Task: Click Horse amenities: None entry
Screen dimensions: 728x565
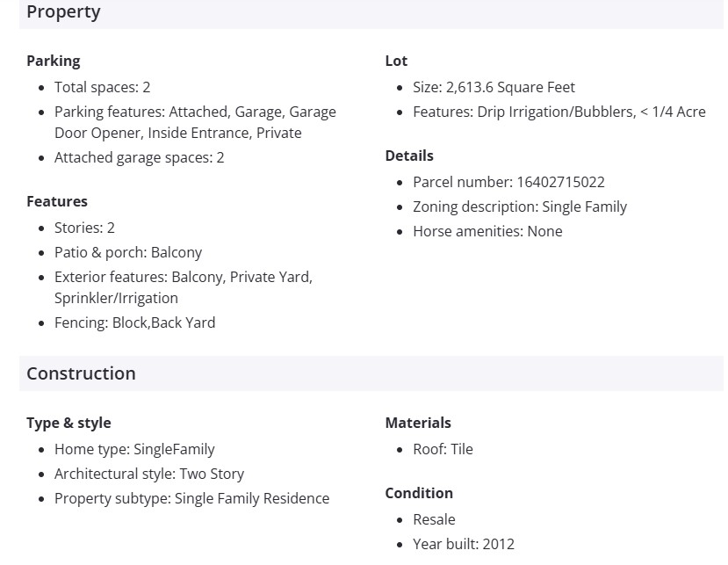Action: point(487,231)
